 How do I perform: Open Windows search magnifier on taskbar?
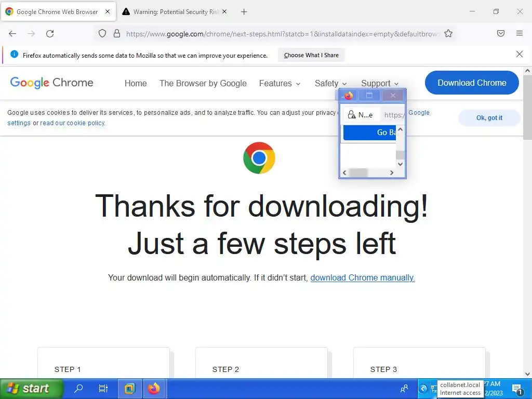click(x=78, y=388)
